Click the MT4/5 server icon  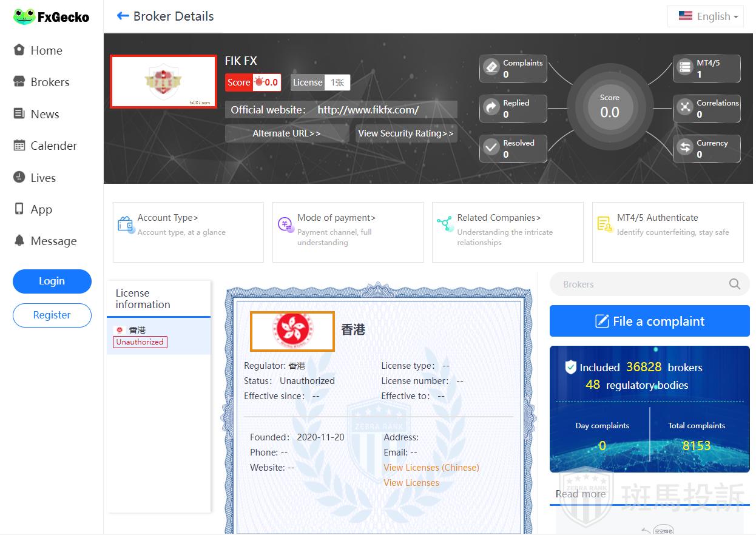(685, 68)
